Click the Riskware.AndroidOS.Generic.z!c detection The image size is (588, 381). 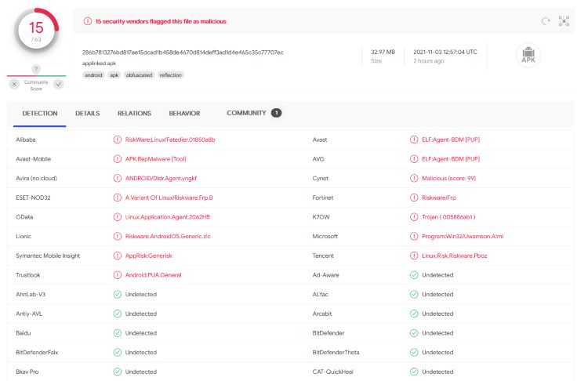click(168, 236)
